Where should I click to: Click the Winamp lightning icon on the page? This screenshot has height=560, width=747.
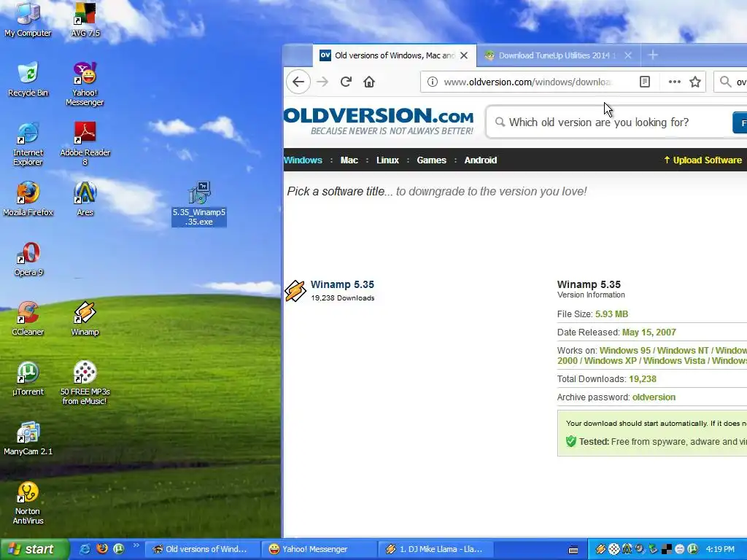[x=295, y=290]
